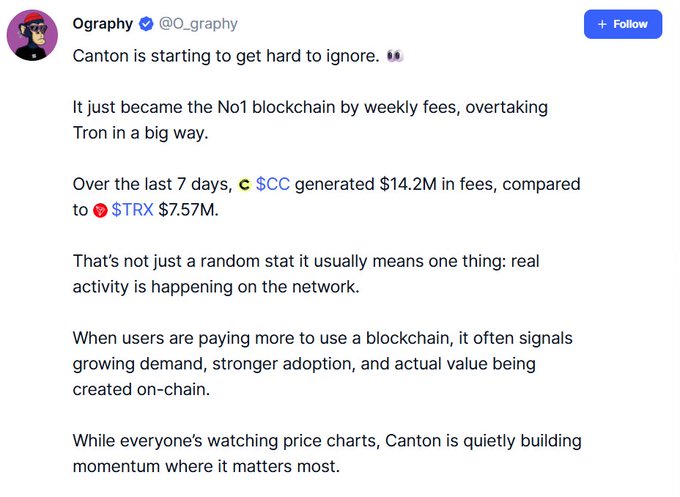Click the red Tron icon before $TRX
Screen dimensions: 680x497
(x=100, y=211)
